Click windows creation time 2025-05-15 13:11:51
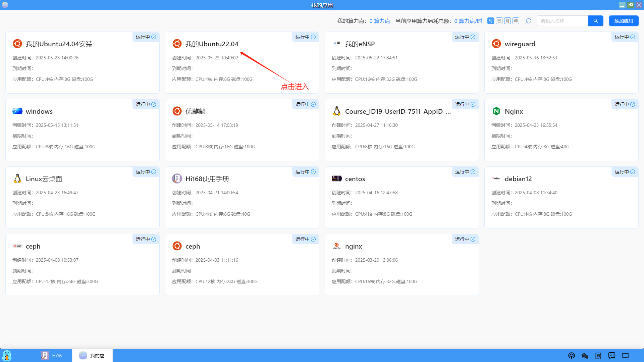Viewport: 644px width, 362px height. point(57,125)
